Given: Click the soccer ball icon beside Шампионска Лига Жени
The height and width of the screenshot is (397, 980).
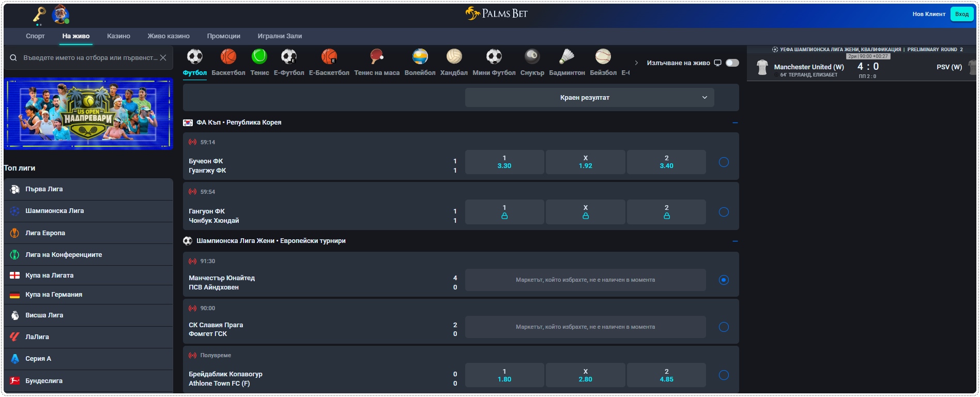Looking at the screenshot, I should 188,241.
